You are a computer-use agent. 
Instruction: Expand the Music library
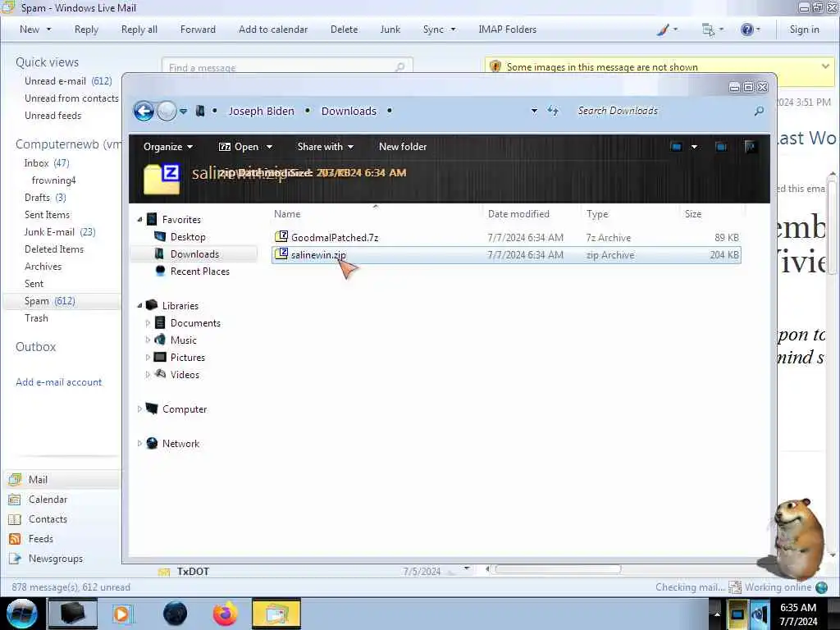pyautogui.click(x=148, y=340)
